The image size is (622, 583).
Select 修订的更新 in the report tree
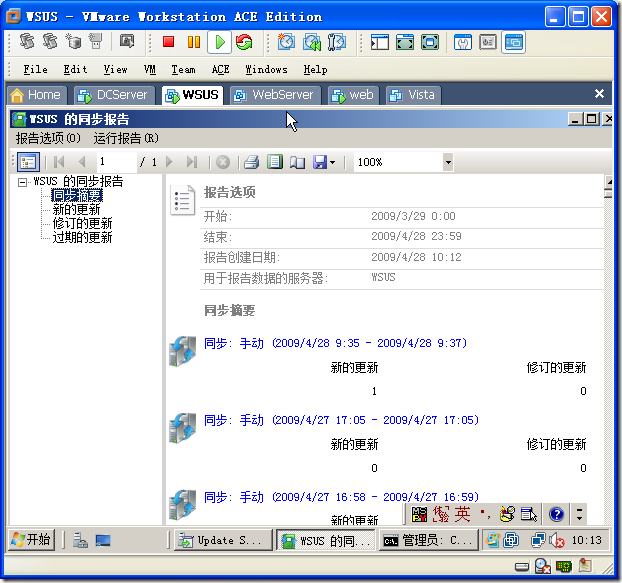click(83, 223)
